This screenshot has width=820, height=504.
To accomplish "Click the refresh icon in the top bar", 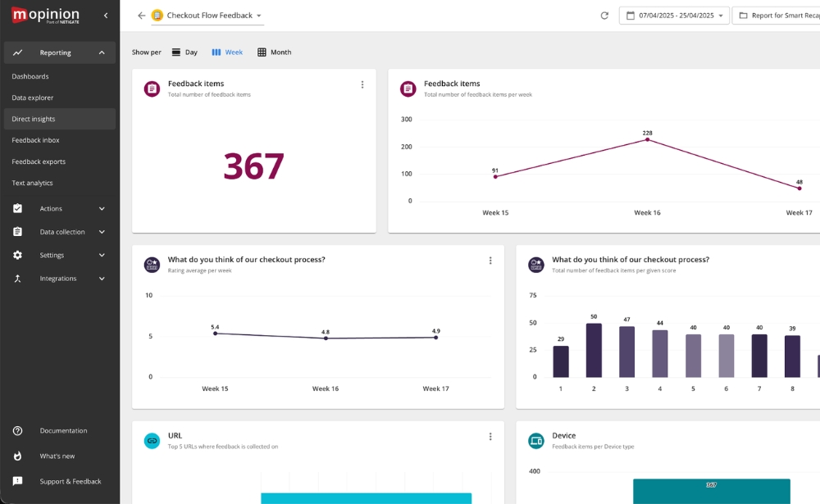I will [604, 15].
